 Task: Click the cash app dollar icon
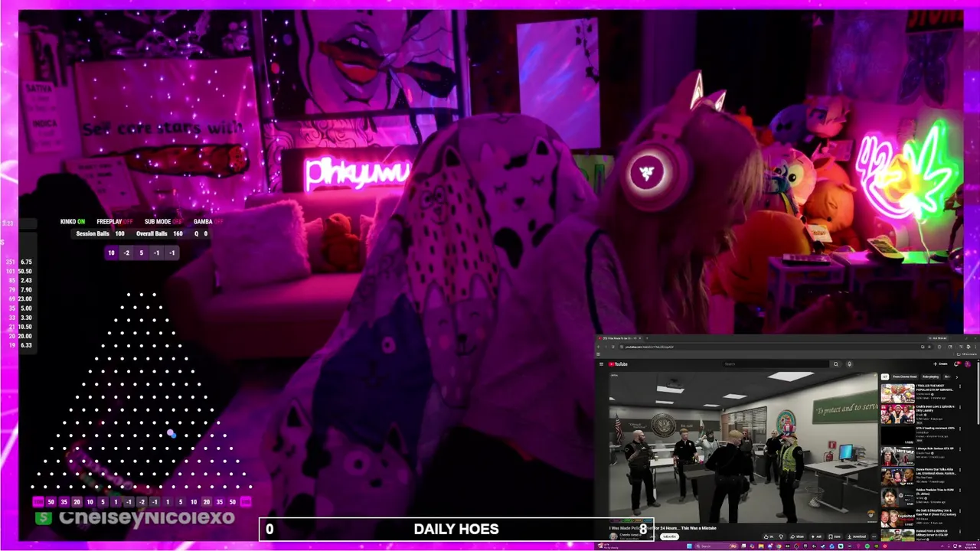pos(44,518)
